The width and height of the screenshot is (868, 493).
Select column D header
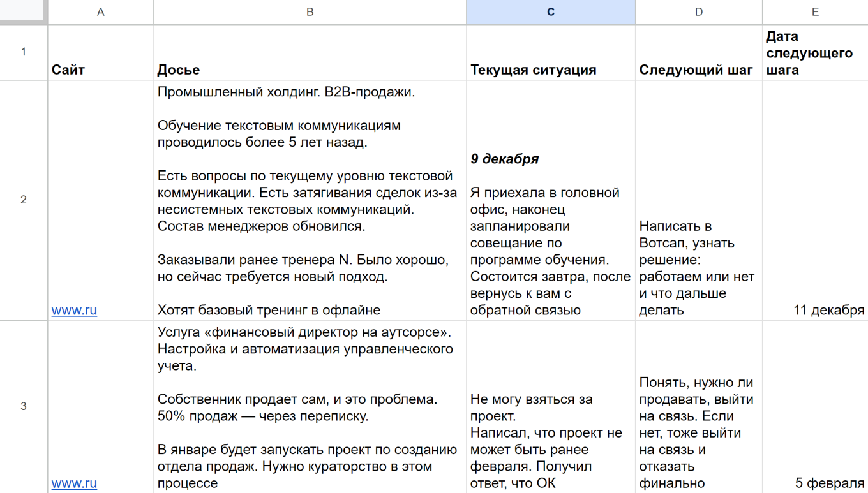[699, 11]
